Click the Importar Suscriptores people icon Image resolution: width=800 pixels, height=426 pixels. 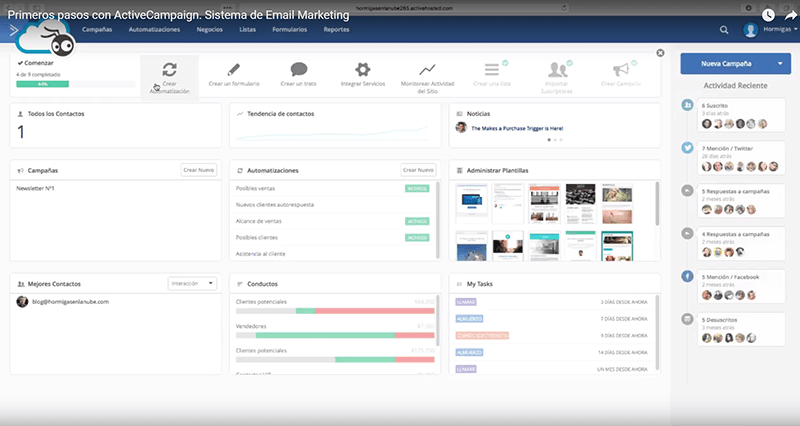[x=557, y=69]
